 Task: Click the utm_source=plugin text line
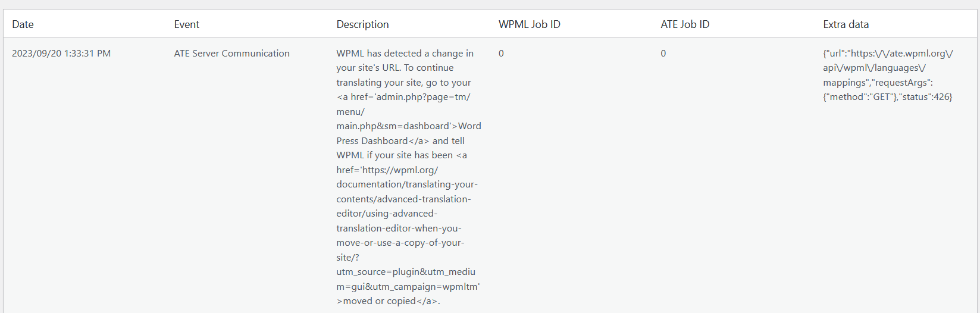(405, 272)
